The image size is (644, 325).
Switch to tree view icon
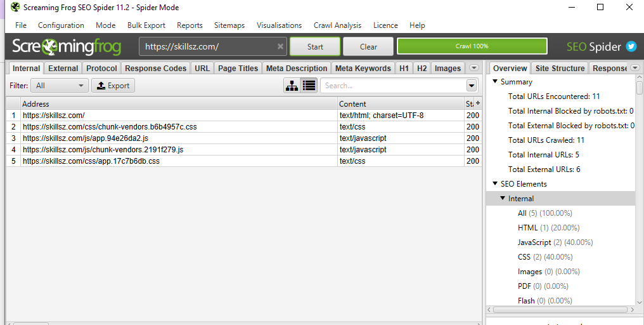[x=292, y=86]
